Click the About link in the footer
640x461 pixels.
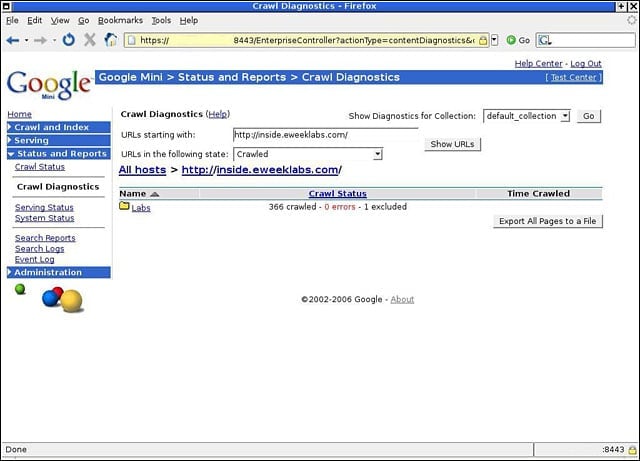pyautogui.click(x=402, y=299)
